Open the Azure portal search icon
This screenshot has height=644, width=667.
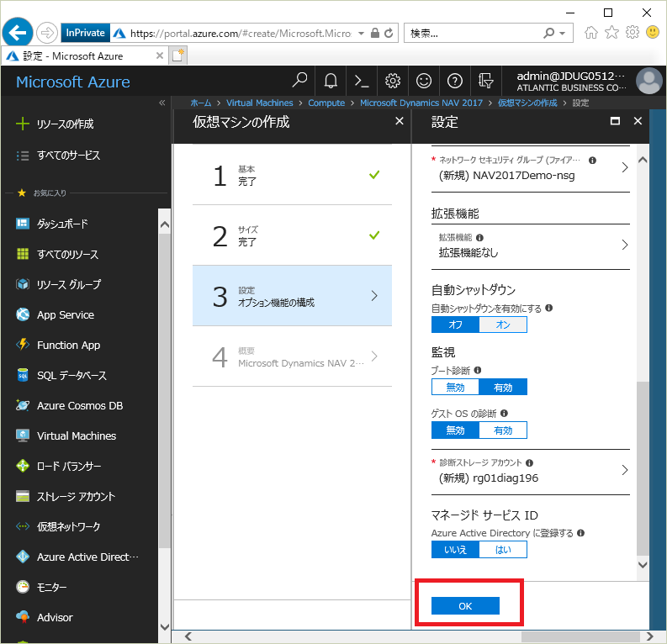tap(299, 81)
